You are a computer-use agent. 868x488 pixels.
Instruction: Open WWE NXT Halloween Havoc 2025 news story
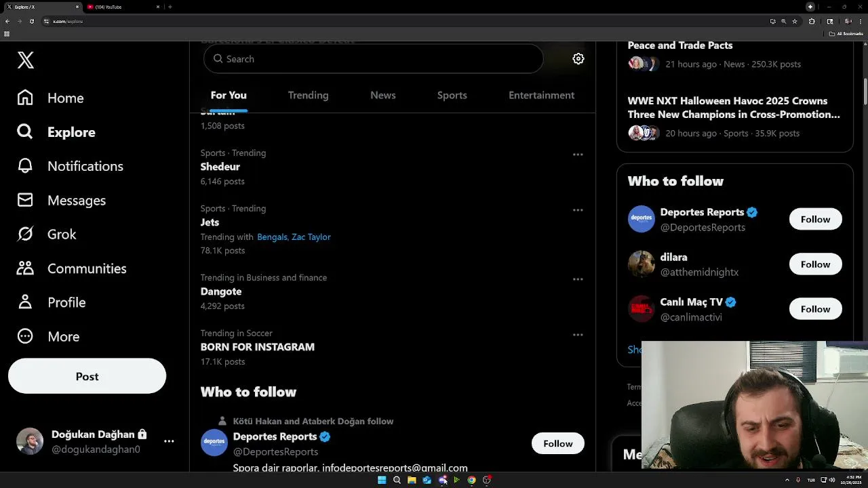click(734, 108)
